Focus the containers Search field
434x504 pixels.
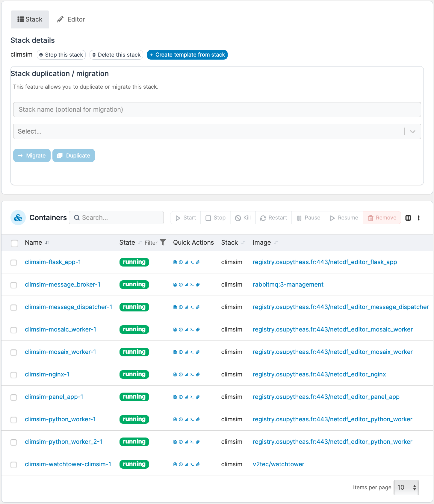pyautogui.click(x=116, y=217)
